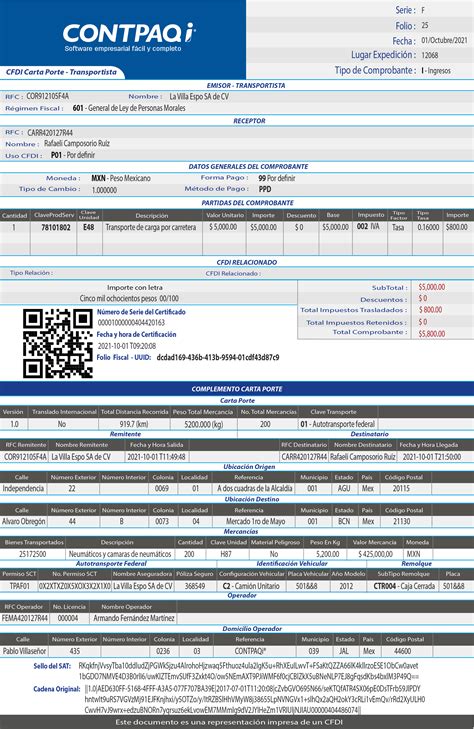Select 'MXN - Peso Mexicano' currency

(121, 178)
